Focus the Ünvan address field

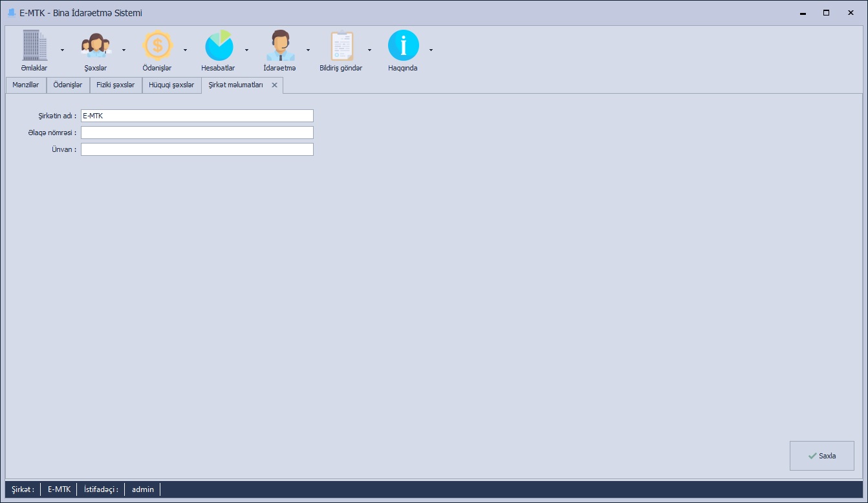click(x=197, y=149)
